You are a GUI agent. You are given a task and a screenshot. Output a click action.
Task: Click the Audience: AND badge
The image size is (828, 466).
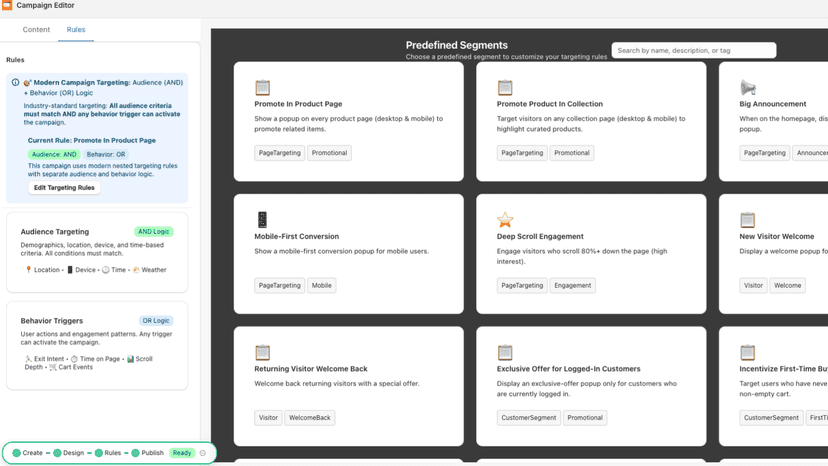[54, 154]
